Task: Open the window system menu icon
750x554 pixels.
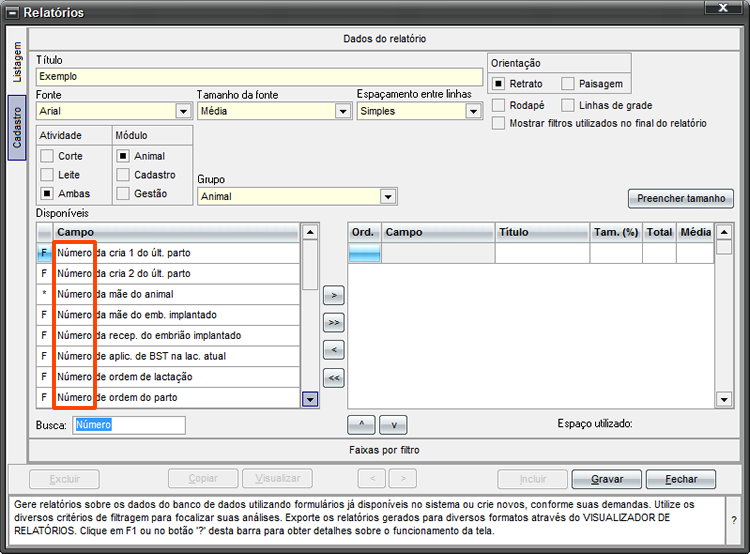Action: tap(12, 13)
